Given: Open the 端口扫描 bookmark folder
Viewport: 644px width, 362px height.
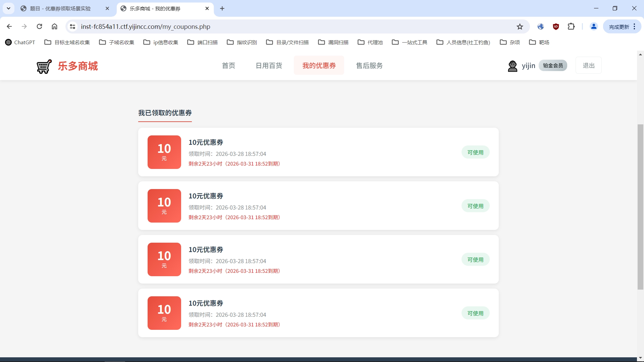Looking at the screenshot, I should 203,42.
